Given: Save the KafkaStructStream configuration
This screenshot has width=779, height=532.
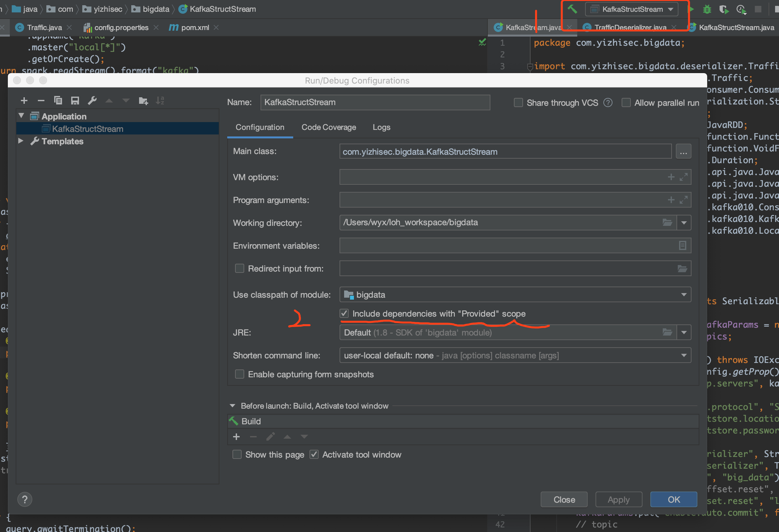Looking at the screenshot, I should pos(75,100).
